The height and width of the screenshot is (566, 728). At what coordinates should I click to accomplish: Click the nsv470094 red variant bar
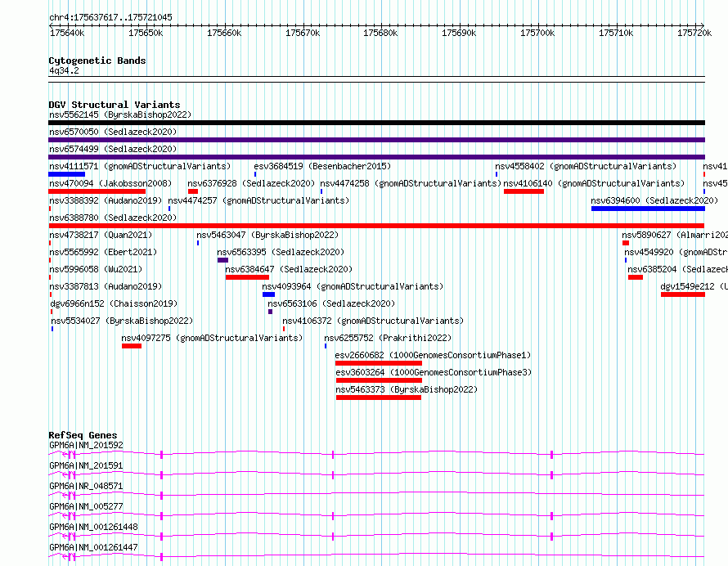tap(97, 191)
